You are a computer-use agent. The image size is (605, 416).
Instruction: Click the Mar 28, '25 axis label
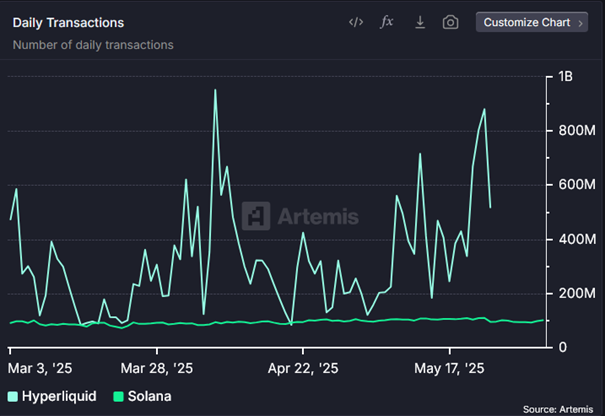coord(157,368)
